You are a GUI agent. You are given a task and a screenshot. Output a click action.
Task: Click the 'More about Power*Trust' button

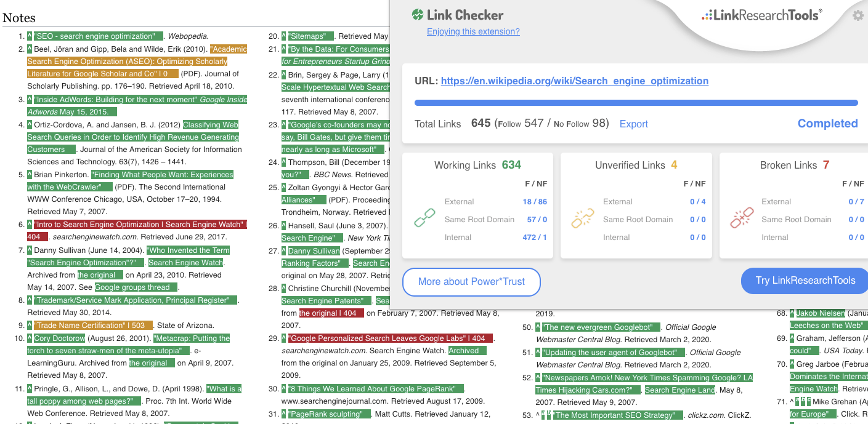coord(471,282)
